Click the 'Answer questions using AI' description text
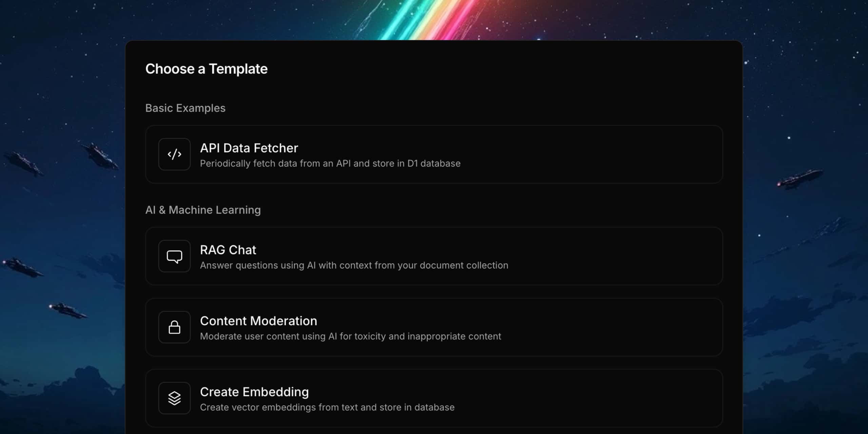 click(x=354, y=265)
